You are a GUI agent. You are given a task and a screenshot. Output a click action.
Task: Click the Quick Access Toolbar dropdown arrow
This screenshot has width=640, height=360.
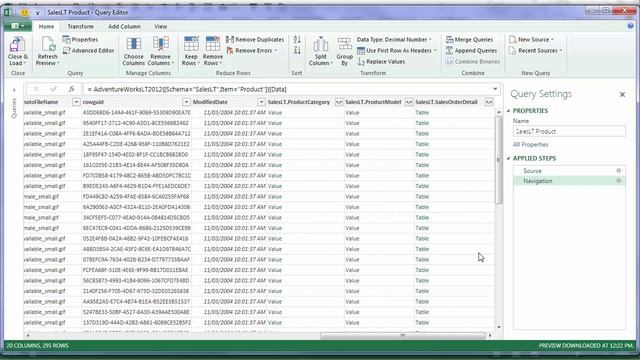pos(37,13)
